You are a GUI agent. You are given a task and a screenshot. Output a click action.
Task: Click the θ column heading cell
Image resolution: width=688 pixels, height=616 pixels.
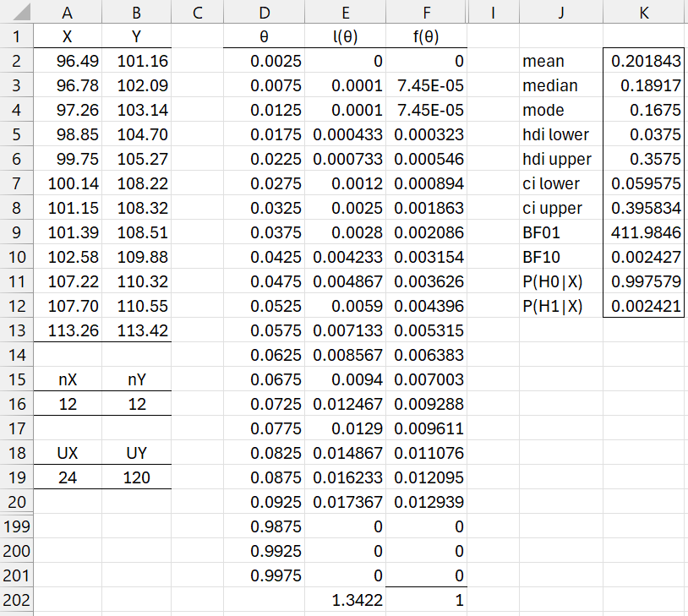(x=264, y=37)
